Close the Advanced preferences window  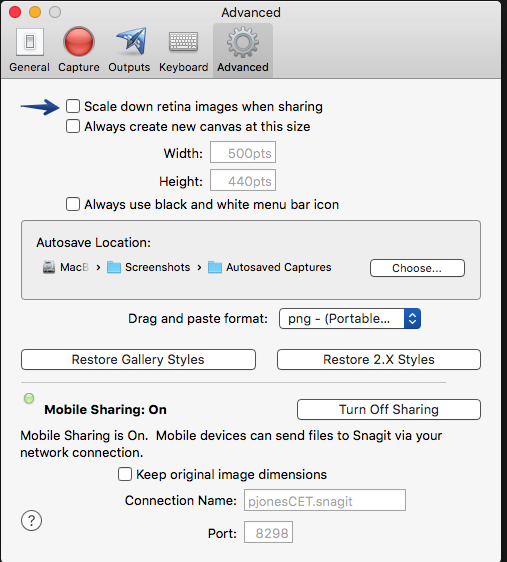point(15,12)
